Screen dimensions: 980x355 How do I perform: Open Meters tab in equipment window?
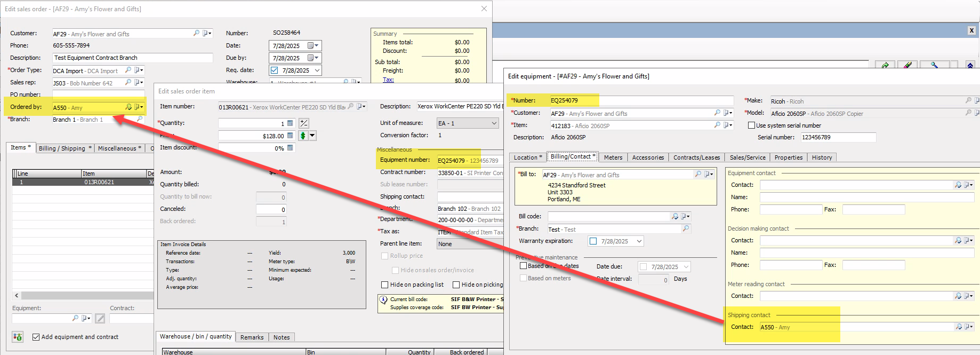[613, 157]
